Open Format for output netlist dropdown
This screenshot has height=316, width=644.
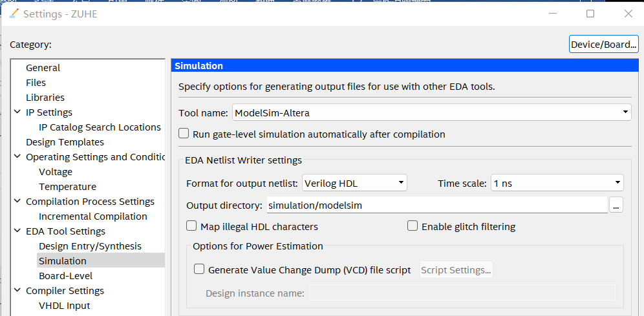354,183
